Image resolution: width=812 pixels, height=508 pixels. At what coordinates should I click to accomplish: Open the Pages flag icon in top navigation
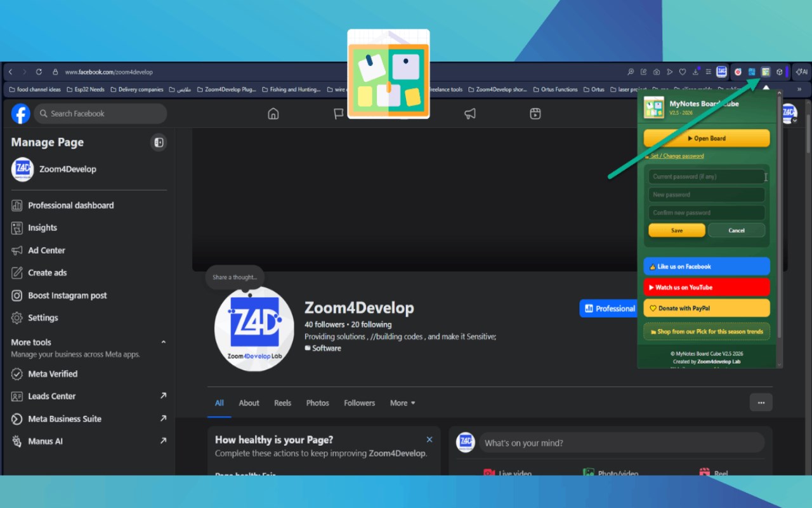tap(339, 114)
